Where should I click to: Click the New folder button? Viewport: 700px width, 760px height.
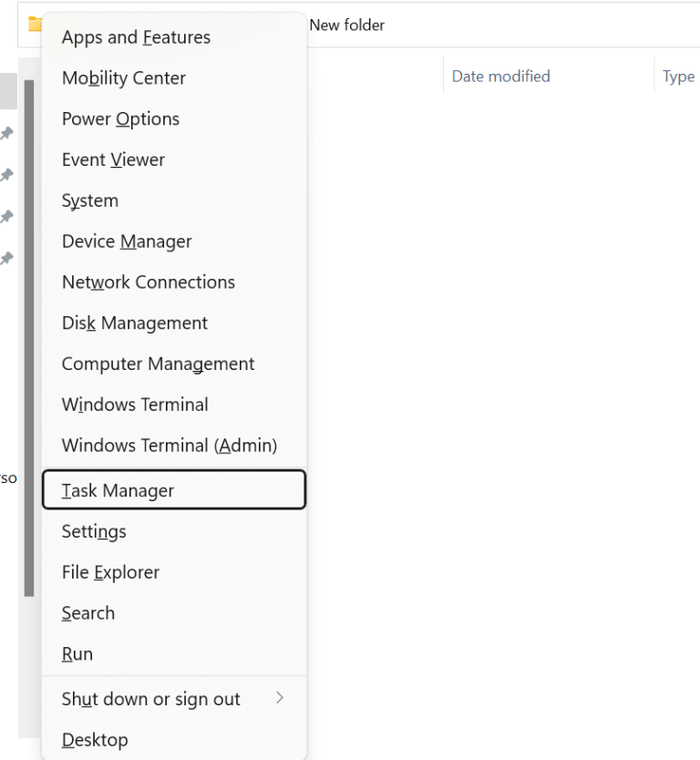tap(346, 25)
